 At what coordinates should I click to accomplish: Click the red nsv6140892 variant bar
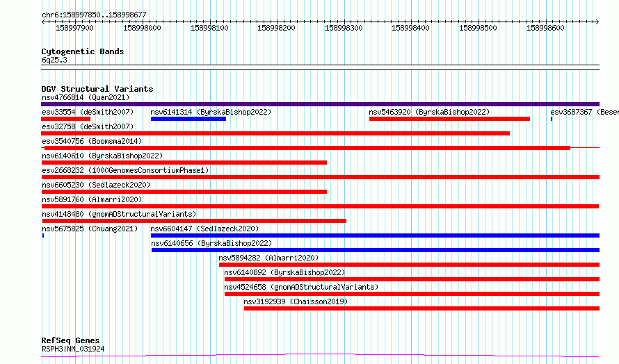tap(412, 279)
